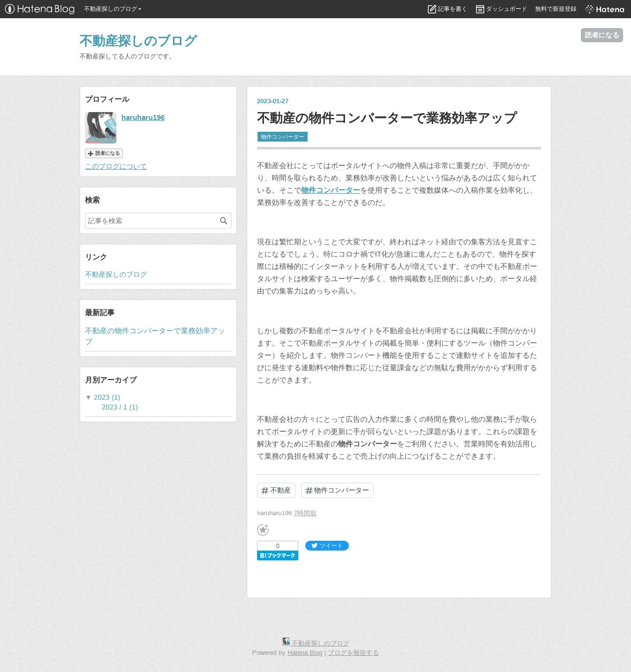Open the 2023 (1) archive link
The width and height of the screenshot is (631, 672).
coord(107,397)
